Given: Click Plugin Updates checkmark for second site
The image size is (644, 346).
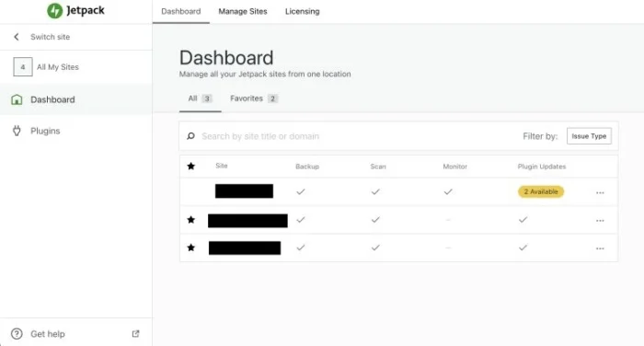Looking at the screenshot, I should (523, 220).
